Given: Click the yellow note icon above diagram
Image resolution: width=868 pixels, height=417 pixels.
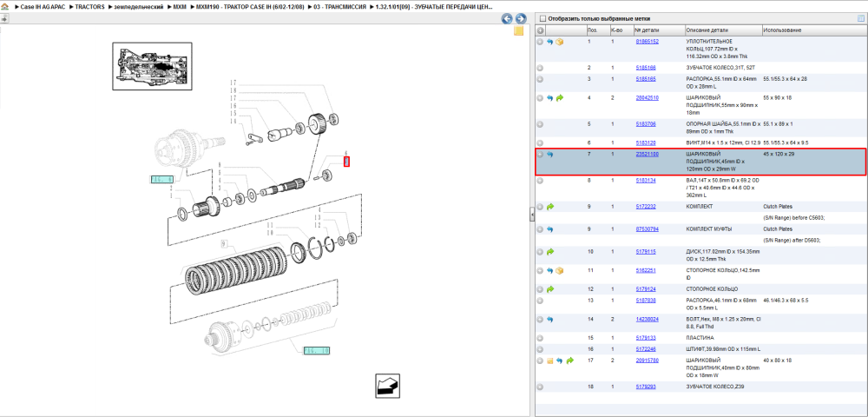Looking at the screenshot, I should point(519,30).
